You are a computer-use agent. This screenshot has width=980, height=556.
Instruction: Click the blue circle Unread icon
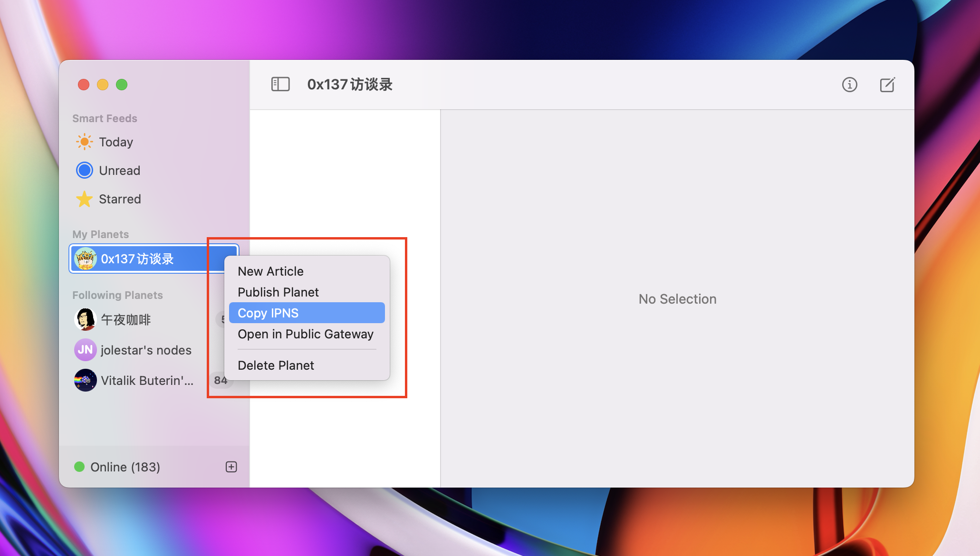[85, 170]
